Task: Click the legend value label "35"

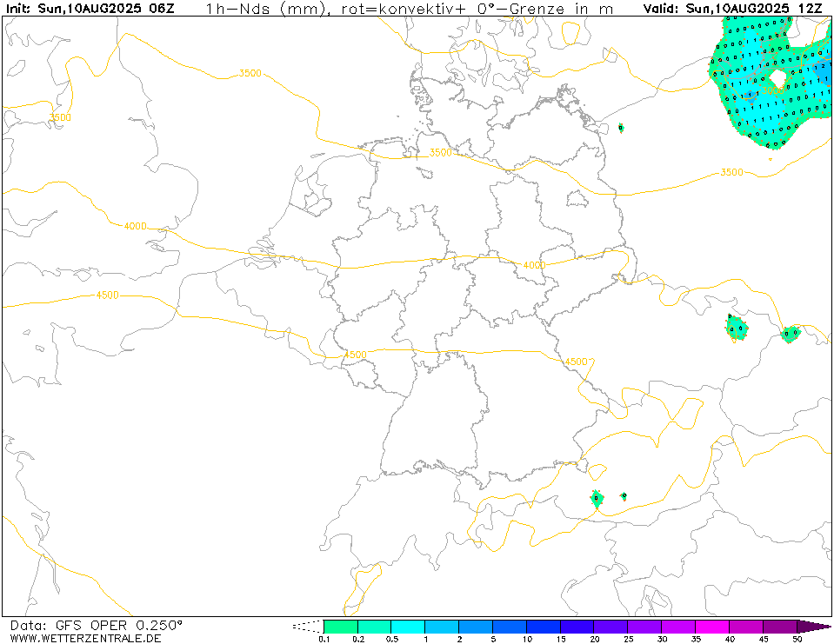Action: [696, 639]
